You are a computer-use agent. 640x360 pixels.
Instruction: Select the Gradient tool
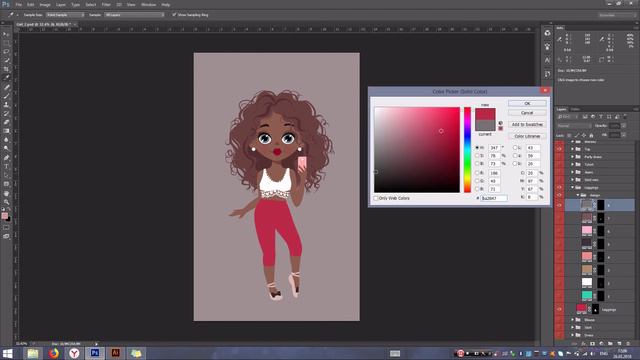[6, 131]
